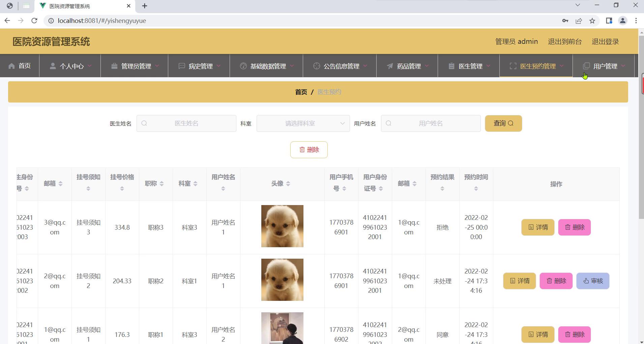Open the 请选择科室 dropdown
The height and width of the screenshot is (344, 644).
coord(303,123)
